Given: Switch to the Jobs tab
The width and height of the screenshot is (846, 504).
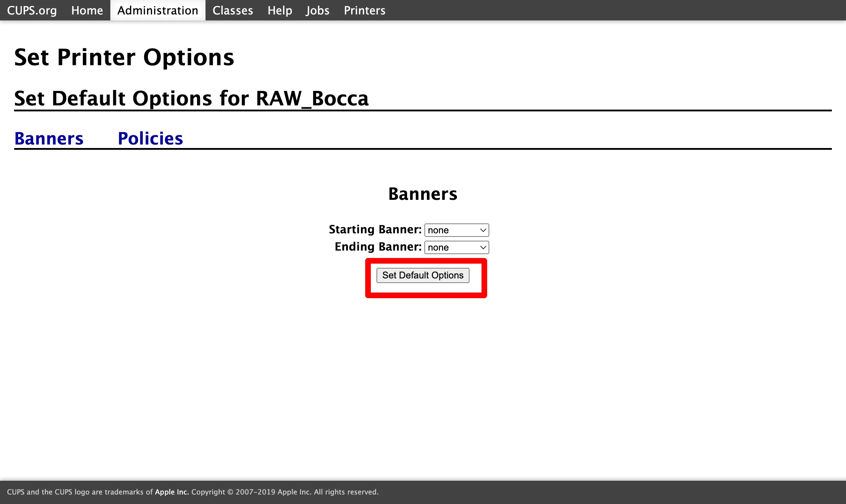Looking at the screenshot, I should tap(318, 10).
